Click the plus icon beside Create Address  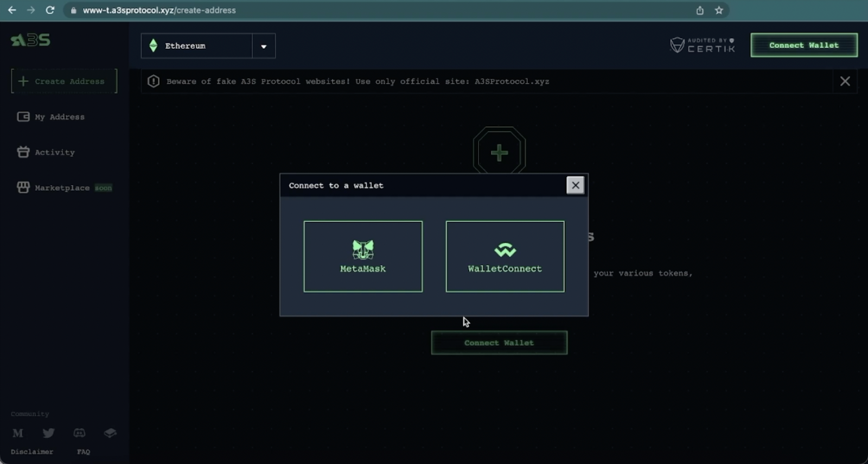(23, 81)
